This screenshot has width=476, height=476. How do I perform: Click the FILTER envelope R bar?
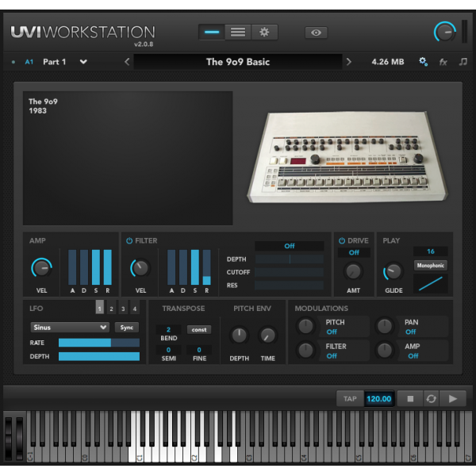[207, 267]
